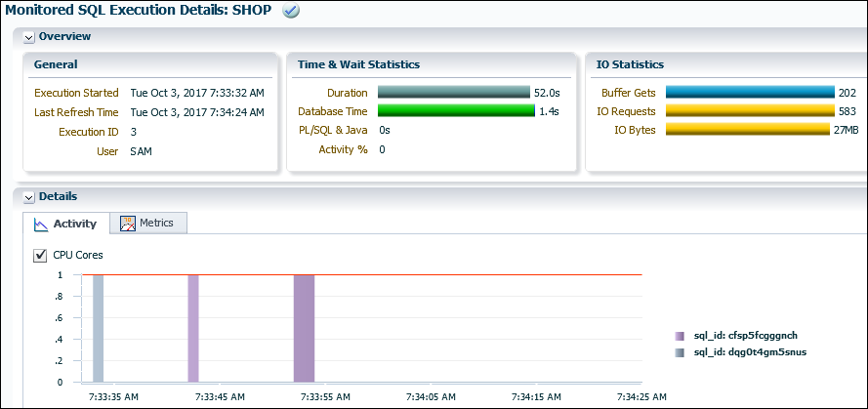868x409 pixels.
Task: Uncheck the CPU Cores checkbox
Action: 40,255
